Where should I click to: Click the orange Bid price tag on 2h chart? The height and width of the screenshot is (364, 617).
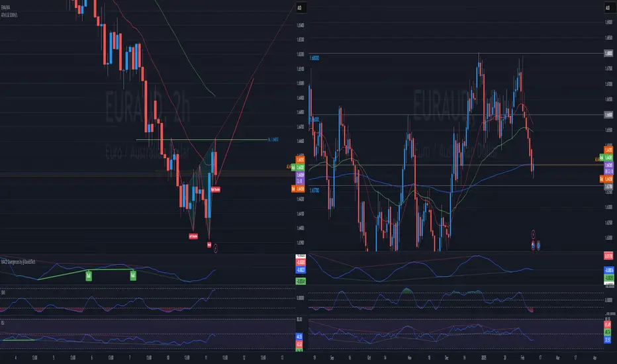point(298,189)
